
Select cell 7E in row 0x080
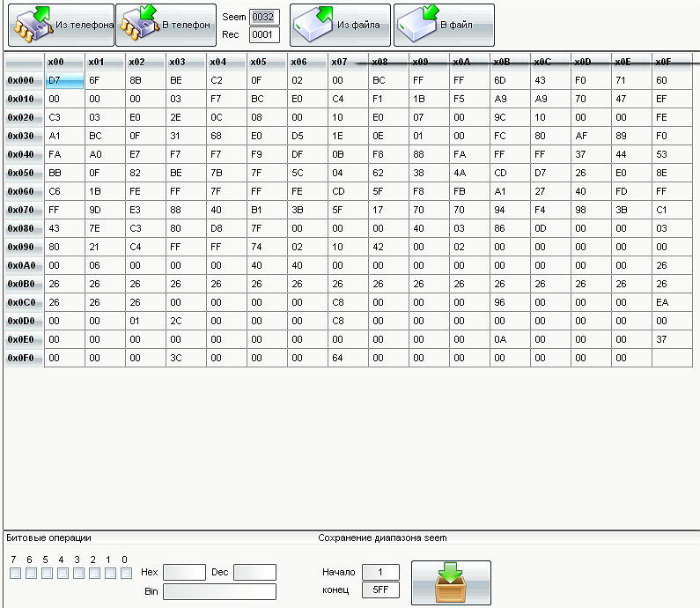click(x=105, y=229)
